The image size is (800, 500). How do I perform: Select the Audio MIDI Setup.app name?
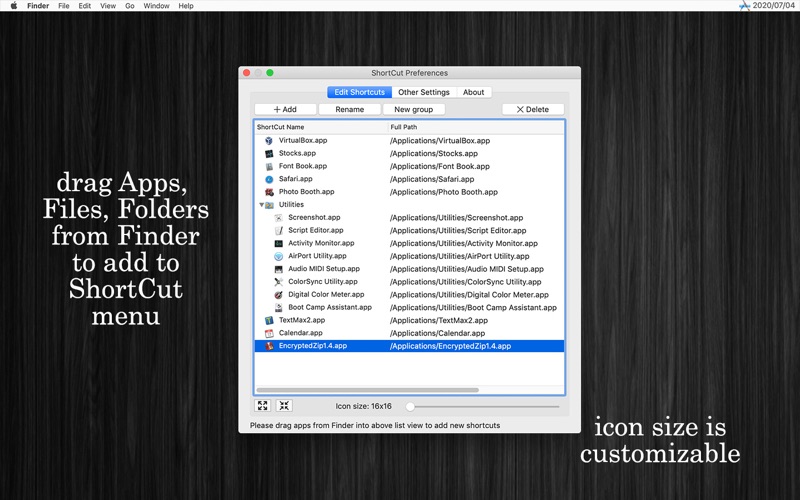tap(324, 269)
